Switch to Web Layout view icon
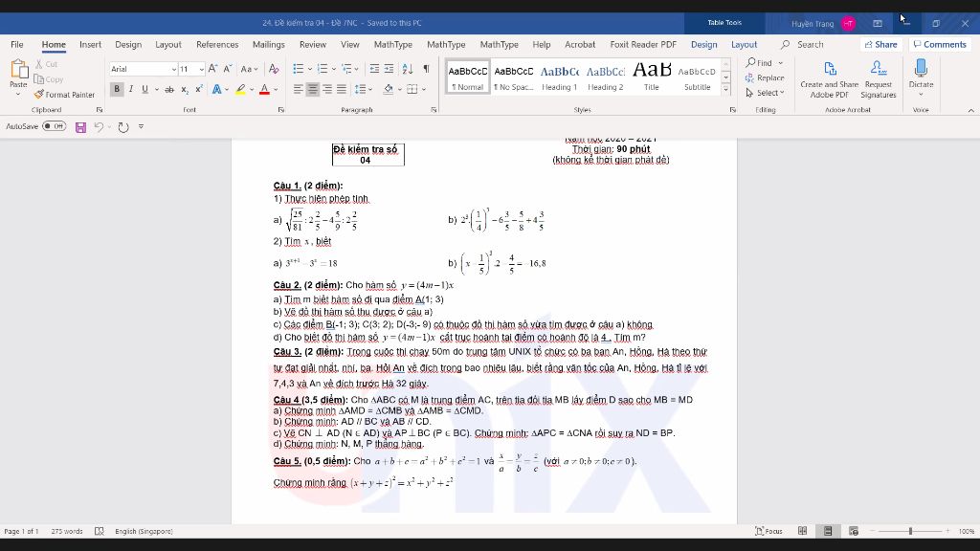This screenshot has width=980, height=551. click(853, 531)
